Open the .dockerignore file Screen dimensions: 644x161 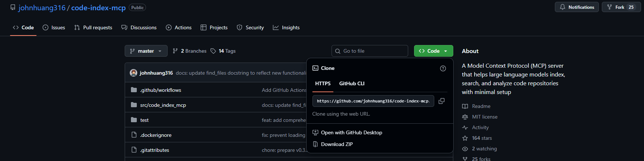[156, 135]
